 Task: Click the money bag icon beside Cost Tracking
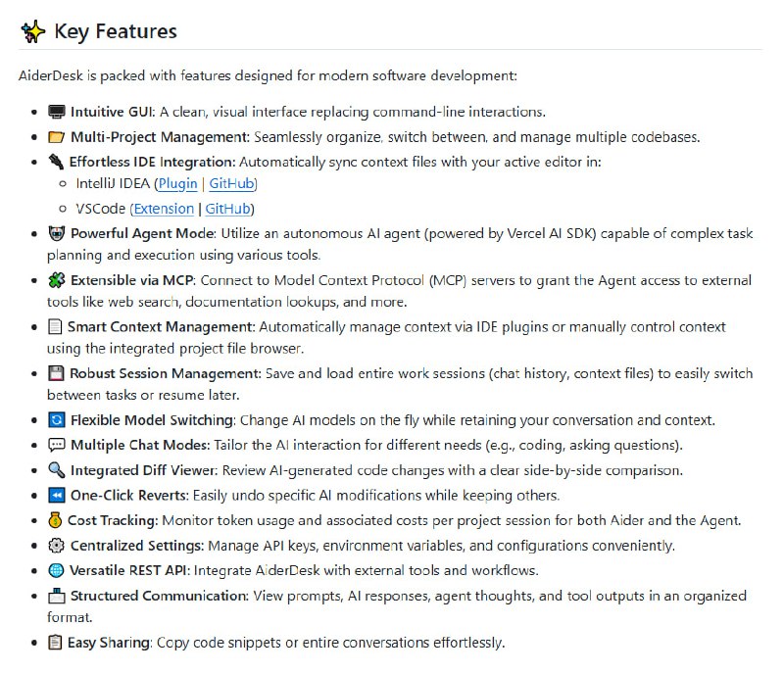(55, 520)
